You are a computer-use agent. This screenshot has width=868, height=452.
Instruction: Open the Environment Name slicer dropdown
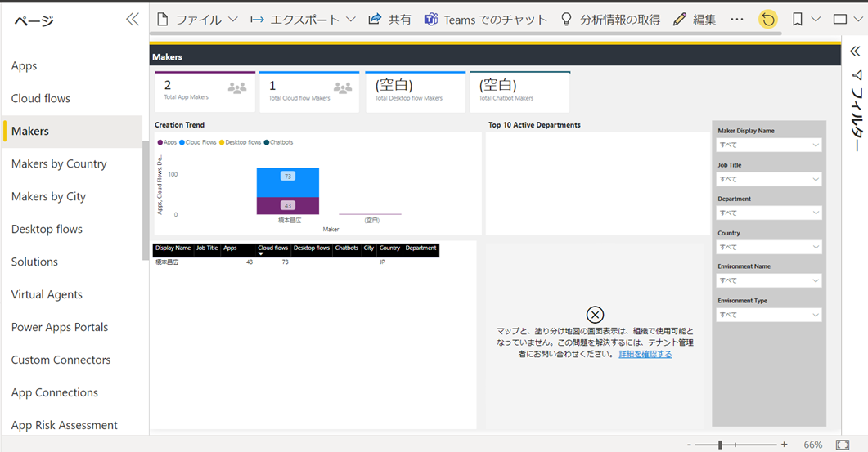[768, 280]
